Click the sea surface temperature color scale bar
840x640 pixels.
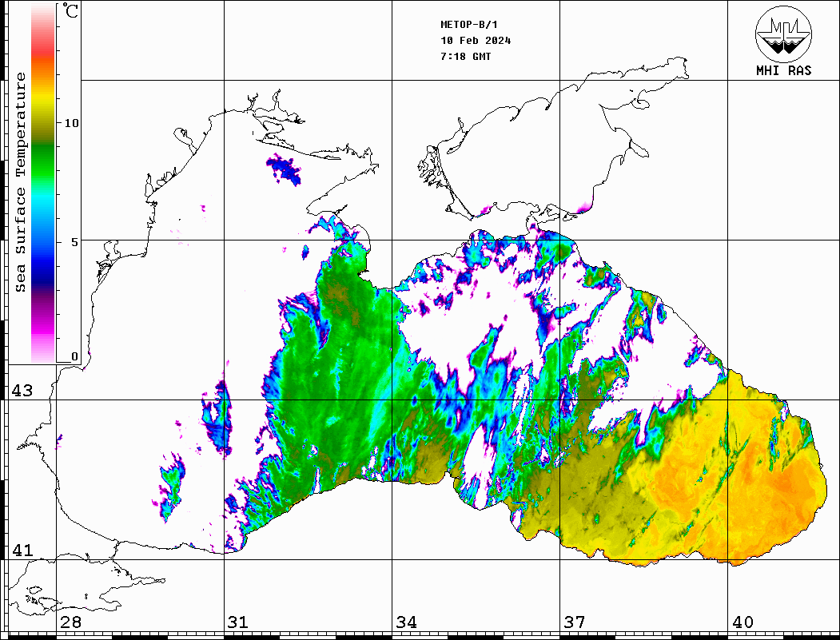[x=43, y=183]
